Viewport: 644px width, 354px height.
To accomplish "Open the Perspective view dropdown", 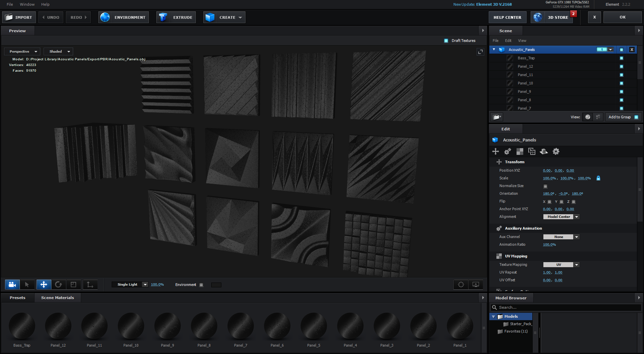I will 22,52.
